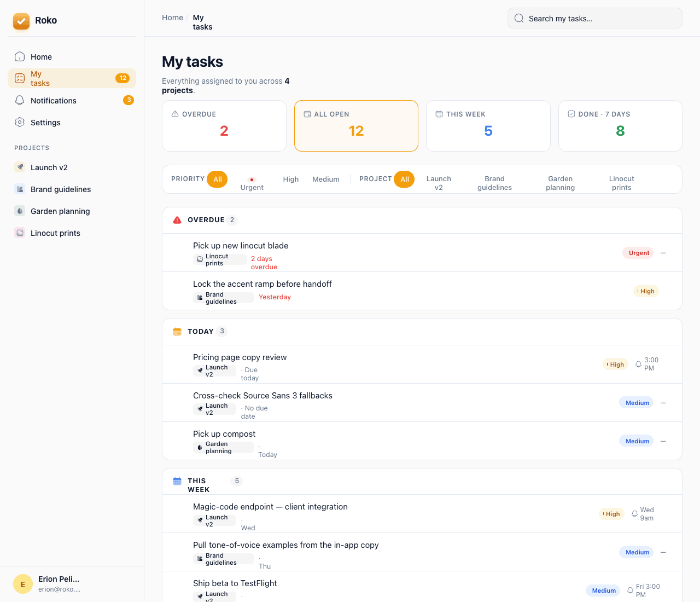The width and height of the screenshot is (700, 602).
Task: Open task Pricing page copy review
Action: click(422, 364)
